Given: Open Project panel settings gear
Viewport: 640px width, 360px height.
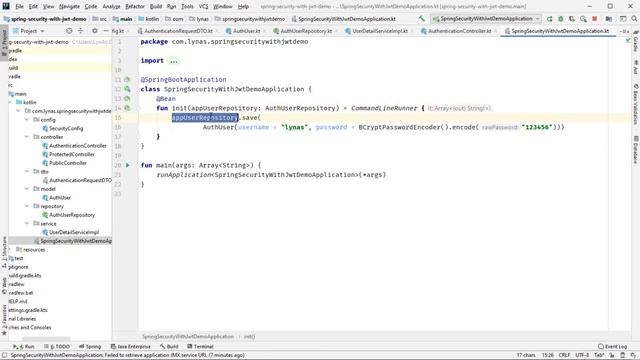Looking at the screenshot, I should (95, 31).
